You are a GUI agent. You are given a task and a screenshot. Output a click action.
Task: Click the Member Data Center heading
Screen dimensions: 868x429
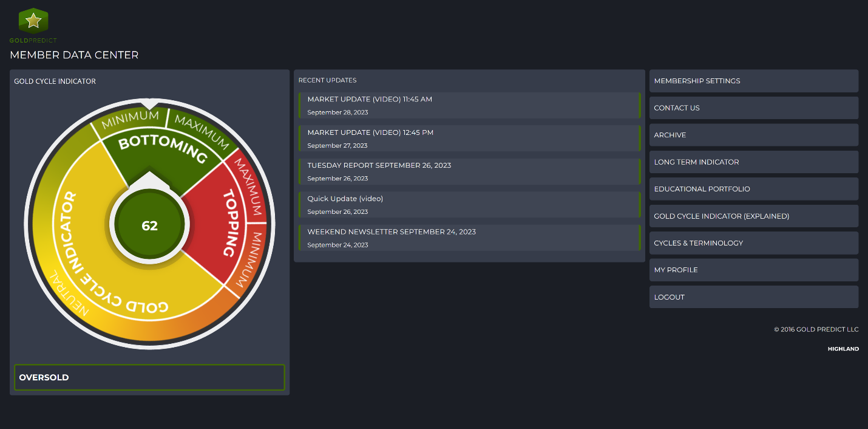(74, 55)
